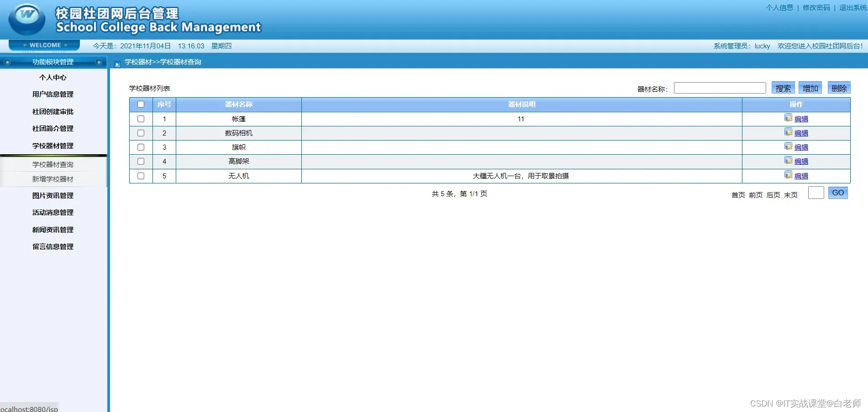Click the edit icon in the 高脚架 row

click(789, 160)
